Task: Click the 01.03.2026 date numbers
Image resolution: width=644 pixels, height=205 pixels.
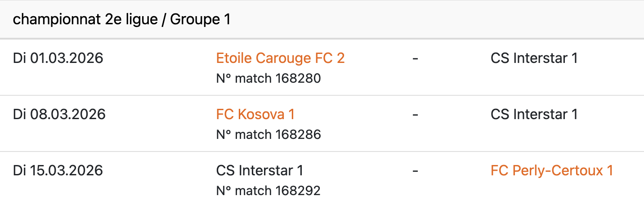Action: pos(67,58)
